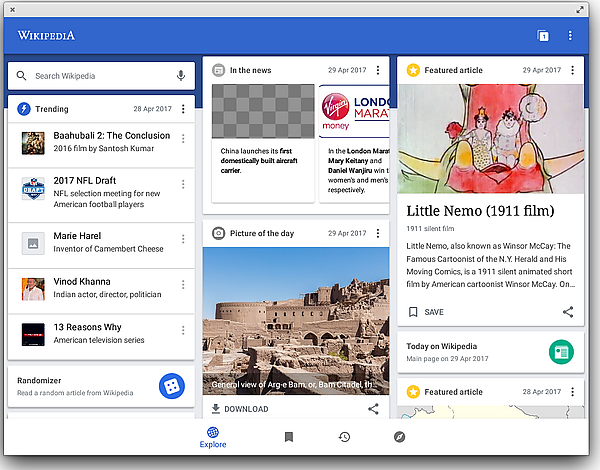Click the Trending lightning bolt icon
The width and height of the screenshot is (600, 470).
[24, 109]
